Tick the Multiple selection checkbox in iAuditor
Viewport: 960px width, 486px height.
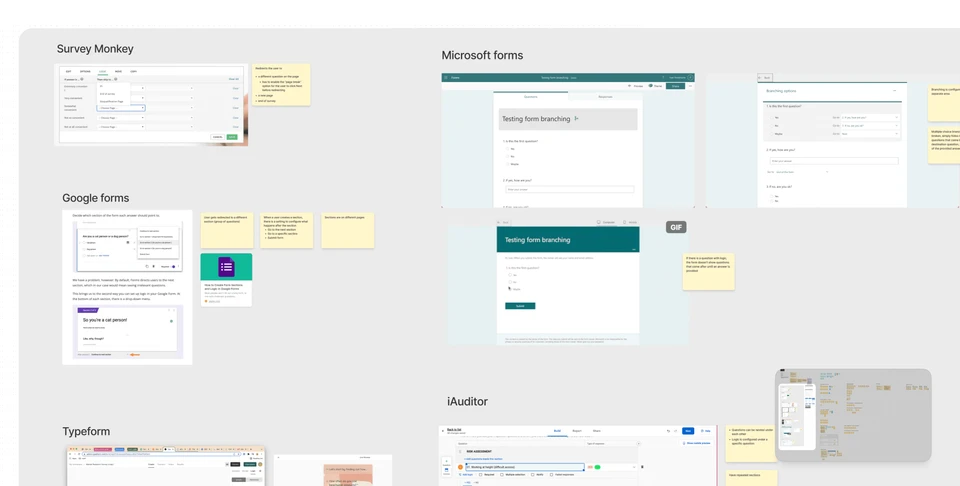pyautogui.click(x=502, y=475)
